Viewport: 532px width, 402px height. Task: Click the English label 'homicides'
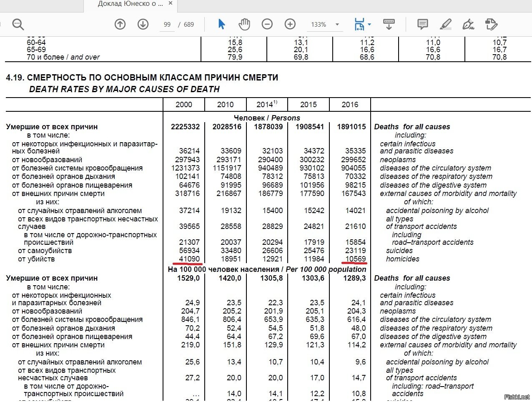click(403, 259)
